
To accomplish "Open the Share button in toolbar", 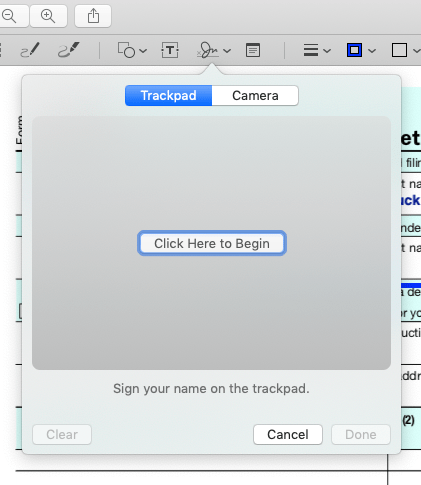I will [x=93, y=16].
